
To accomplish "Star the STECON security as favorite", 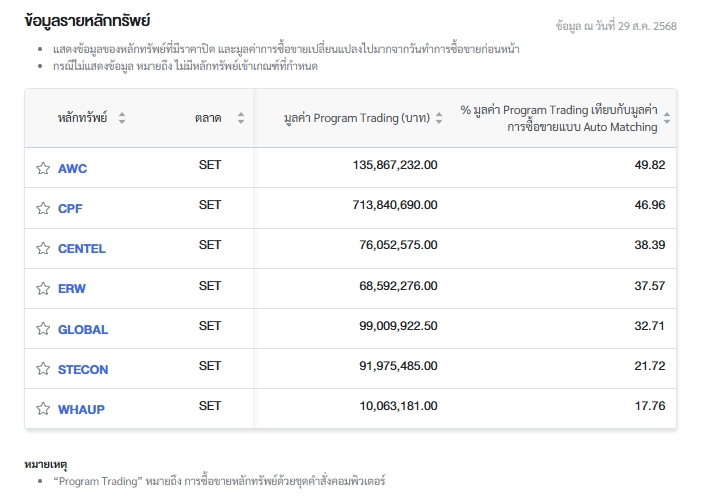I will pos(43,368).
